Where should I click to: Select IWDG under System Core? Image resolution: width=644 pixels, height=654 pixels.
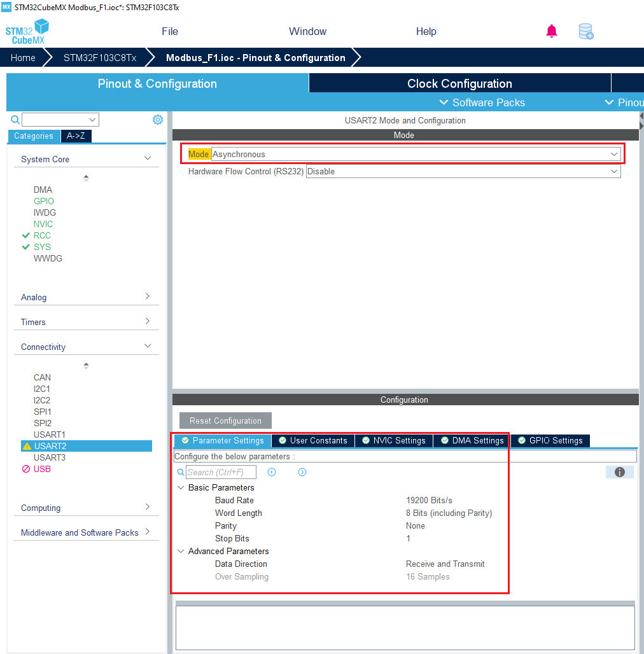(45, 212)
